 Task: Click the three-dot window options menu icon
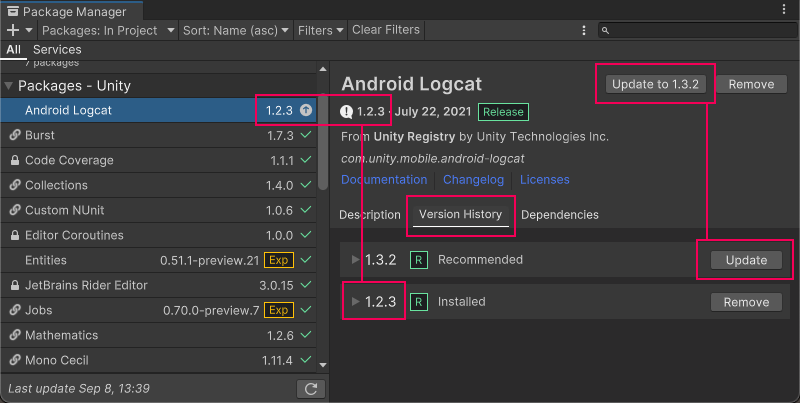781,9
